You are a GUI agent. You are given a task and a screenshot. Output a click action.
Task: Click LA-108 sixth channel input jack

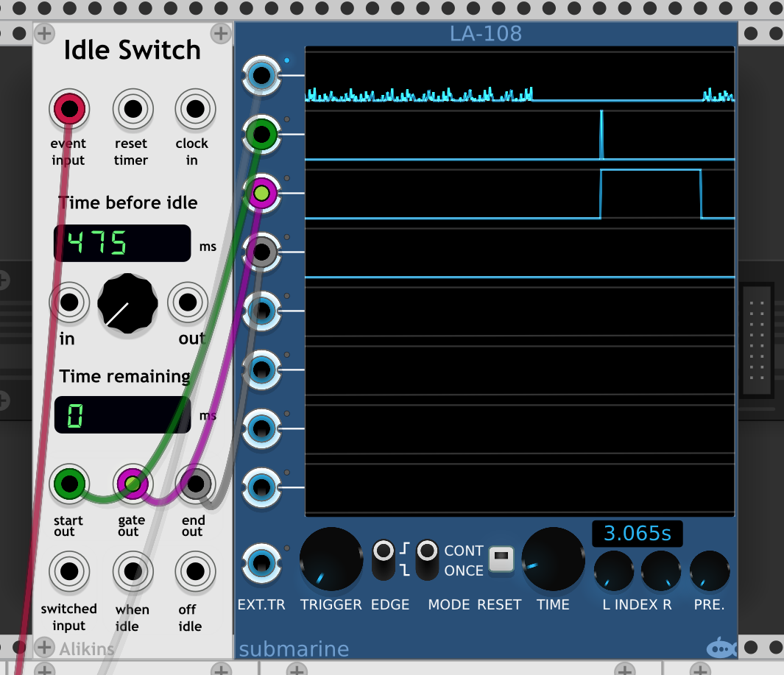click(x=261, y=370)
